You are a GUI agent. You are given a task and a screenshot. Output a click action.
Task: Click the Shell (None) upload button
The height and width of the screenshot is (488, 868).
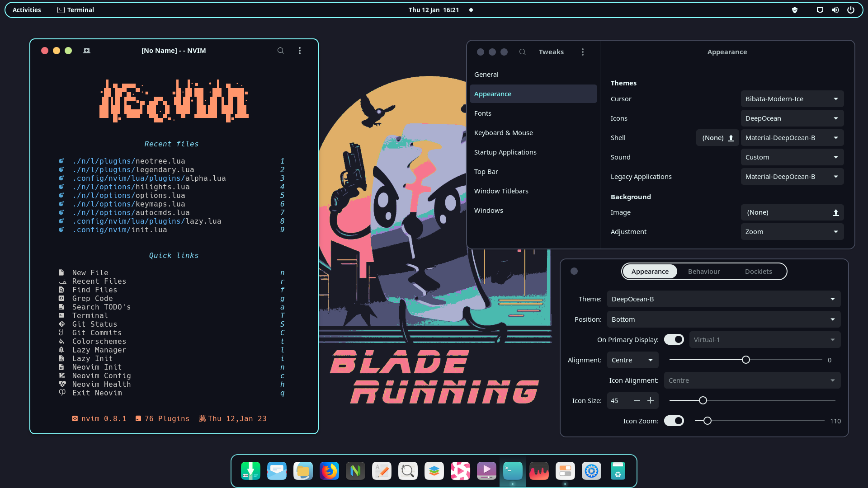tap(717, 138)
